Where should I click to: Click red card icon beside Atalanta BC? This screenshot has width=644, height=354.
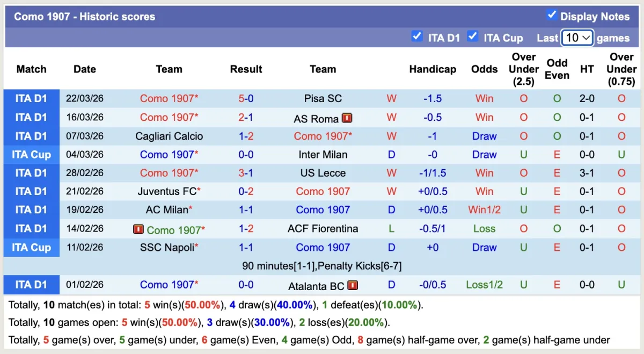353,285
